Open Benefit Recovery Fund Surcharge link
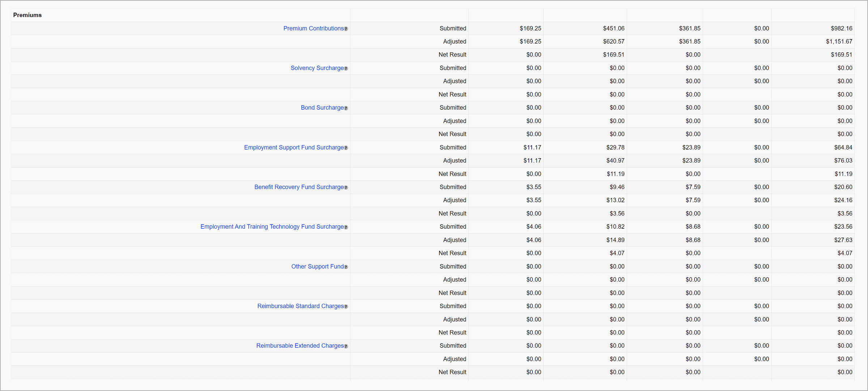 [x=299, y=187]
